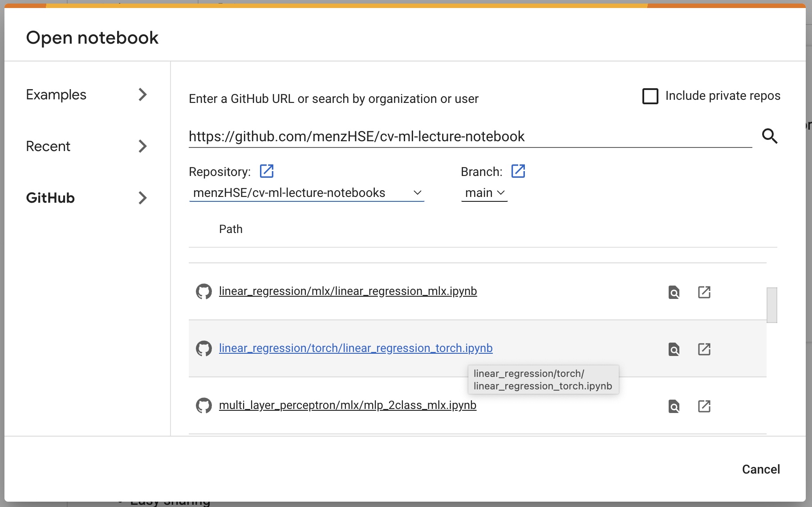Click GitHub logo beside linear_regression_mlx.ipynb
812x507 pixels.
(x=204, y=291)
